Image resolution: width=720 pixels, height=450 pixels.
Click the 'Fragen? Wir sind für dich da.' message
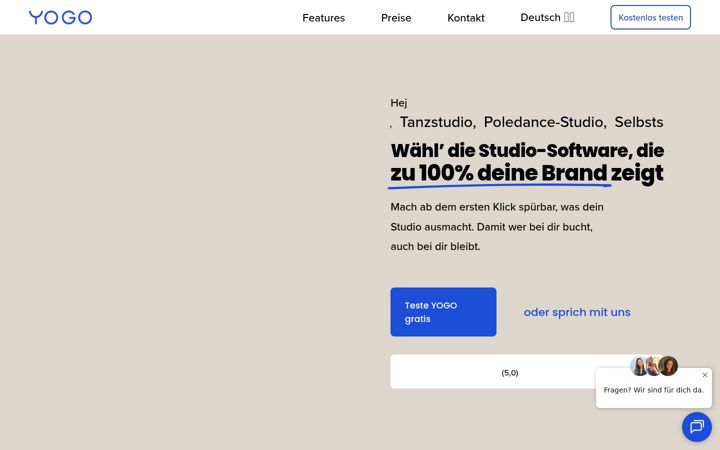[x=653, y=390]
